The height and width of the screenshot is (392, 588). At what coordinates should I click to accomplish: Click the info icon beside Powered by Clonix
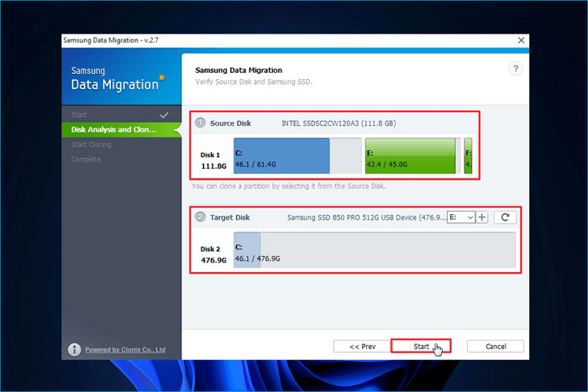click(x=74, y=350)
